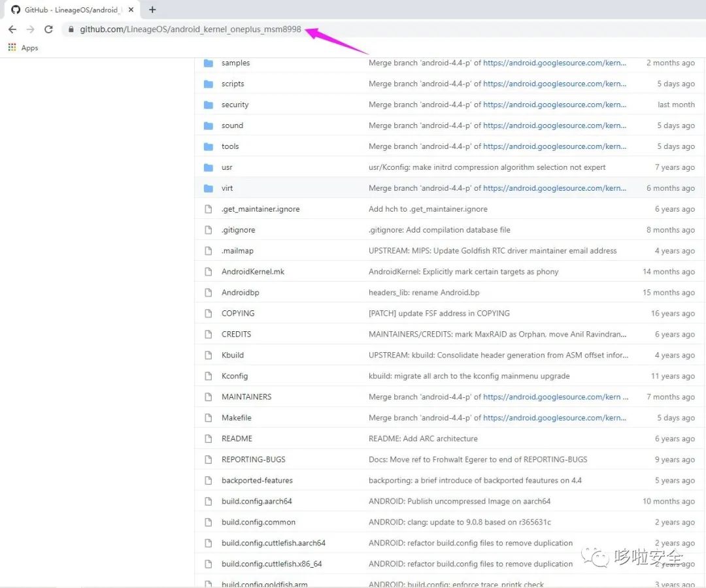The height and width of the screenshot is (588, 706).
Task: Open the Kbuild file name
Action: pyautogui.click(x=233, y=355)
